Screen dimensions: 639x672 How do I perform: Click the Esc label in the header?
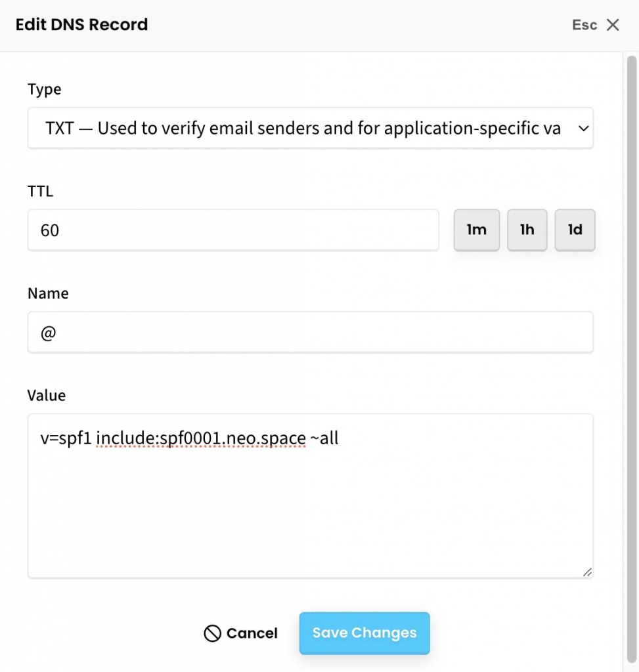(584, 25)
